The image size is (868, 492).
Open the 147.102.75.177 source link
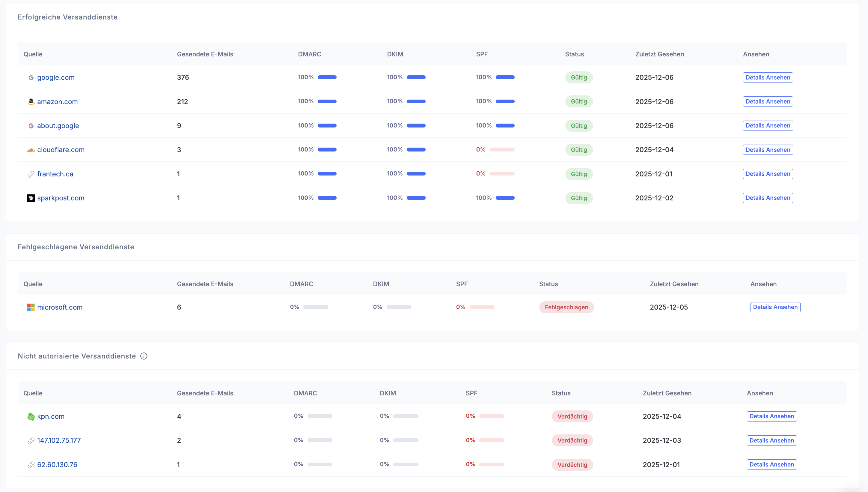point(59,440)
